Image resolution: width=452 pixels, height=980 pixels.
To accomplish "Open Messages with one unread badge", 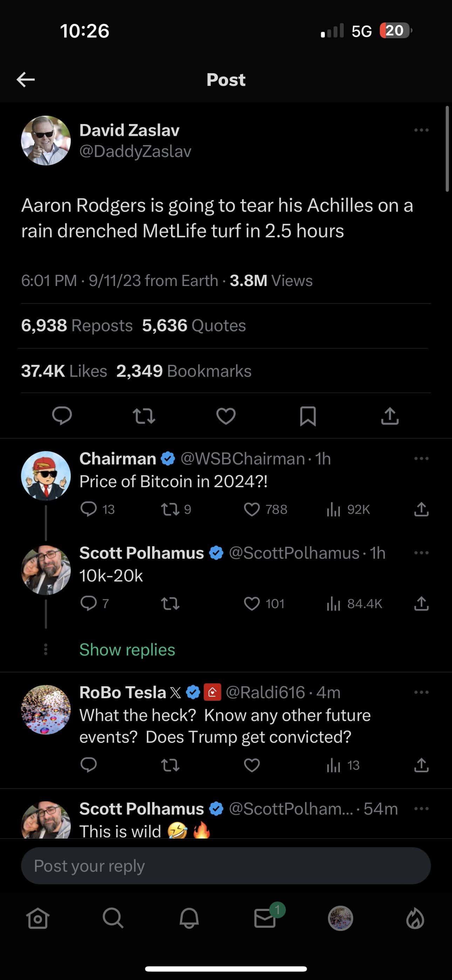I will pos(265,918).
